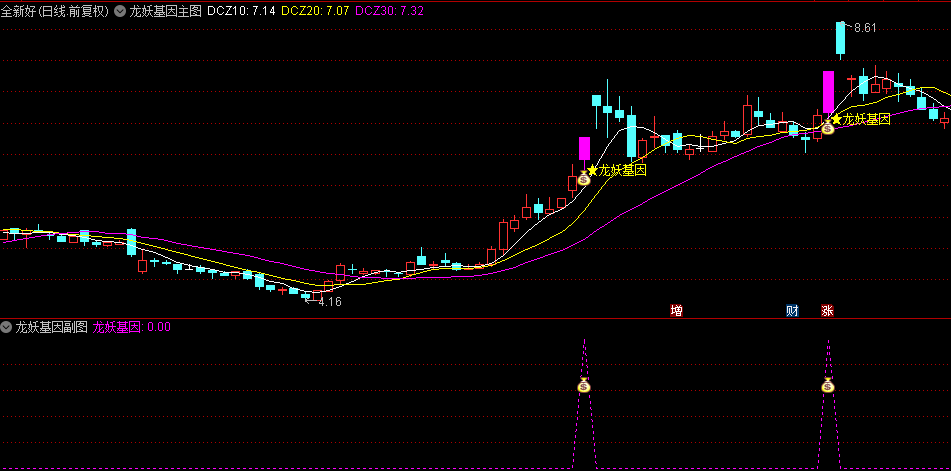
Task: Click the 龙妖基因副图 sub chart name
Action: tap(52, 327)
